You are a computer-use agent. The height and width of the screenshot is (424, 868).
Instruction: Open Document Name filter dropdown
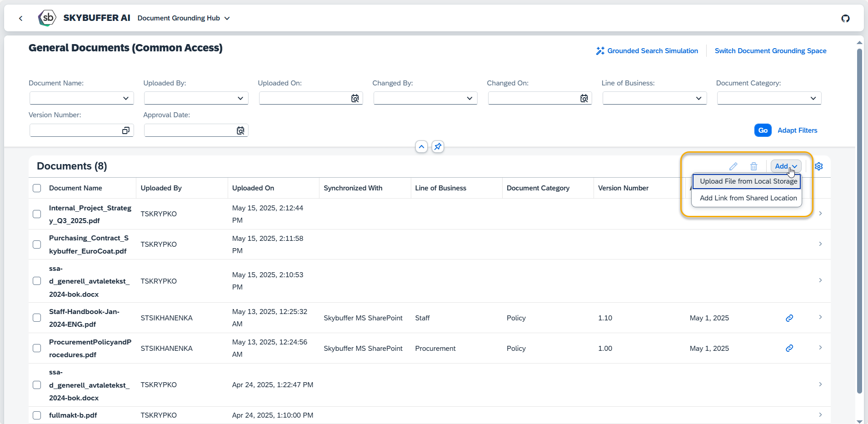coord(126,98)
